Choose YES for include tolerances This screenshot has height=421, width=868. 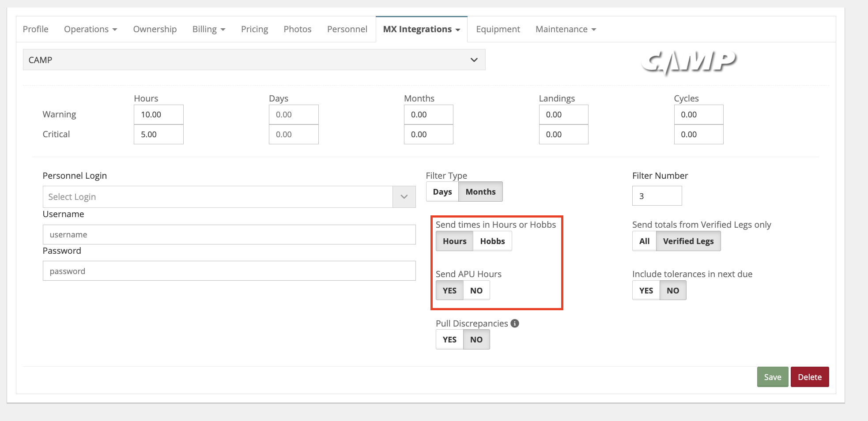[646, 291]
